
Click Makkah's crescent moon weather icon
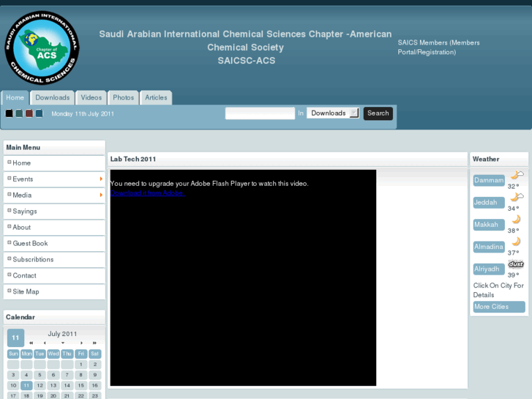pos(516,219)
